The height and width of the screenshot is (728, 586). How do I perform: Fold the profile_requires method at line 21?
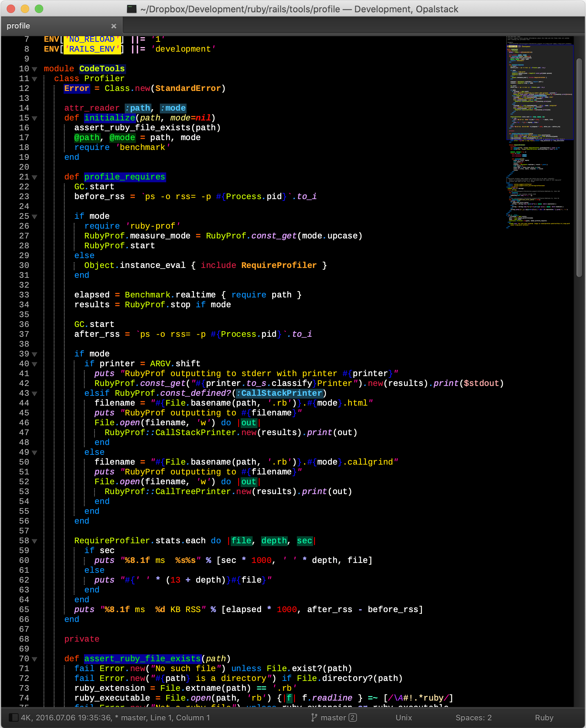click(x=34, y=177)
